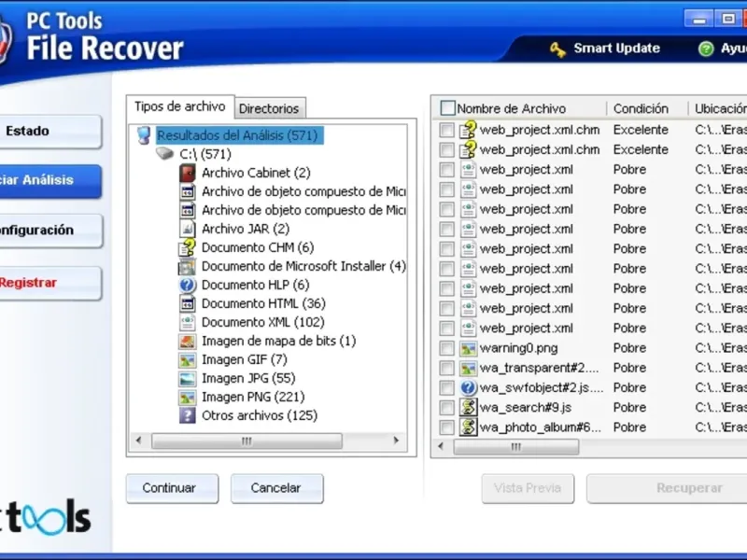747x560 pixels.
Task: Click the computer icon beside Resultados del Análisis
Action: (x=144, y=135)
